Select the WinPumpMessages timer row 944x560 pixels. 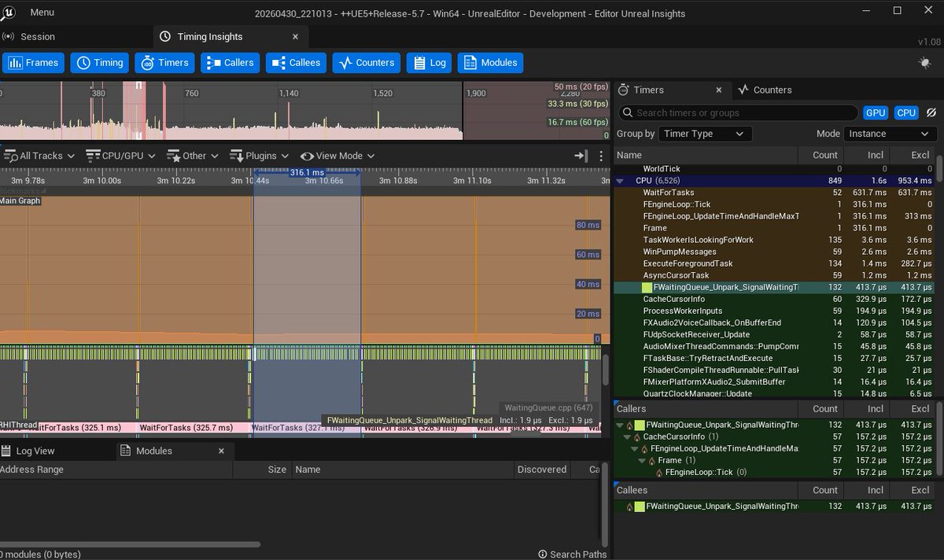[x=775, y=252]
